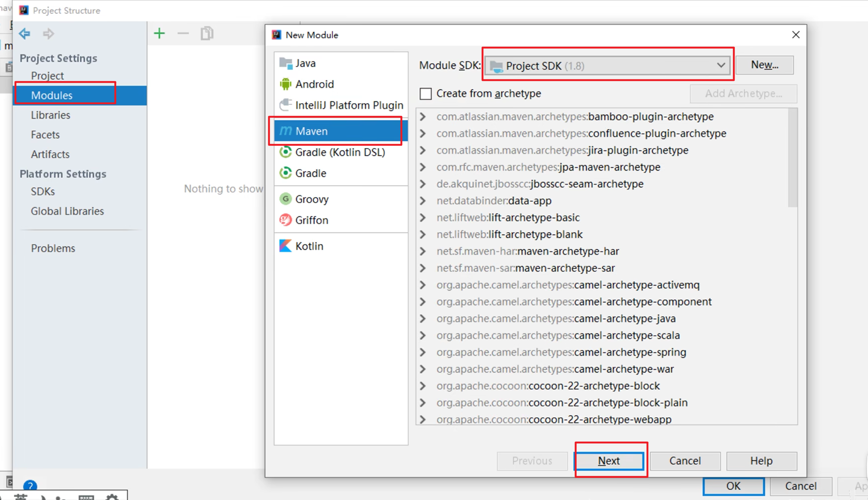Select the Kotlin module type

[309, 246]
